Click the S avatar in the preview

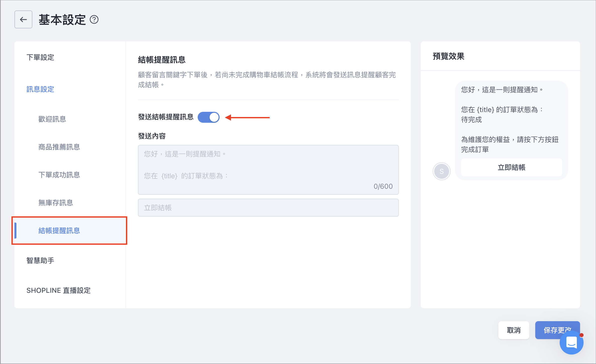tap(442, 171)
